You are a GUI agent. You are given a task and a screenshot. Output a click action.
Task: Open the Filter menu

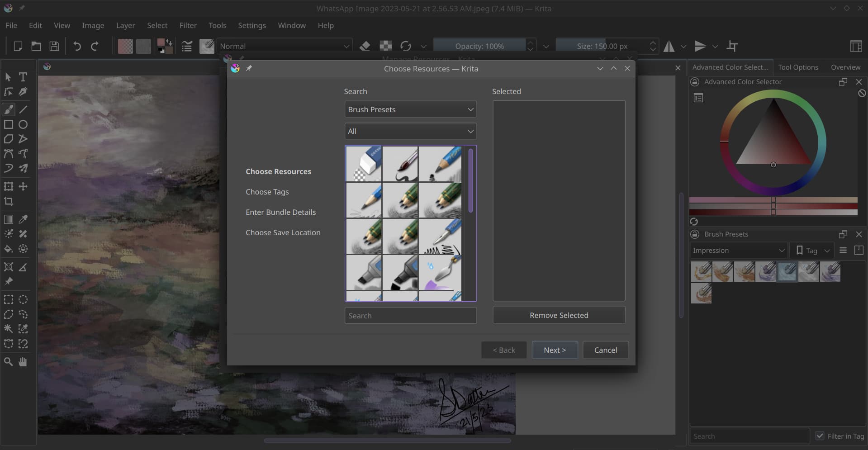tap(188, 25)
